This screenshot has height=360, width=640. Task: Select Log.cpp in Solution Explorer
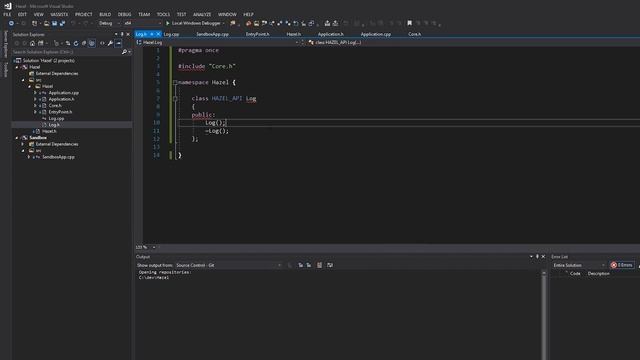[56, 118]
